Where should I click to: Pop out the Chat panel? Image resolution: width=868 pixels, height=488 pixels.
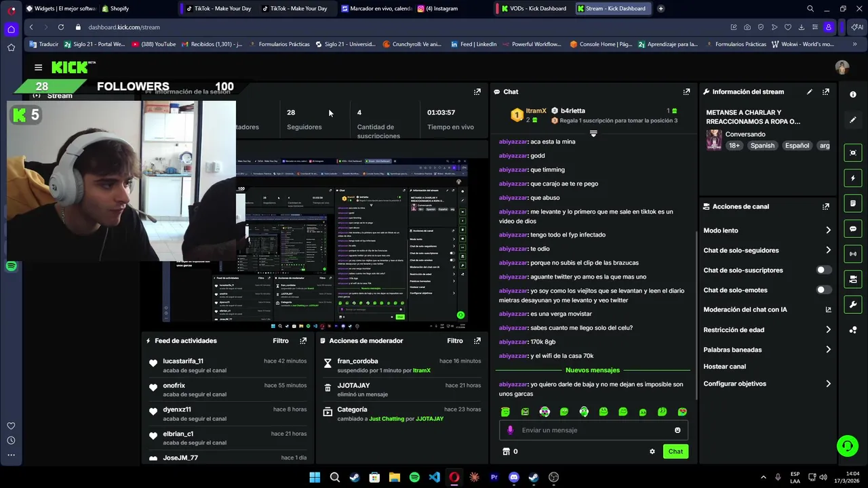(686, 91)
